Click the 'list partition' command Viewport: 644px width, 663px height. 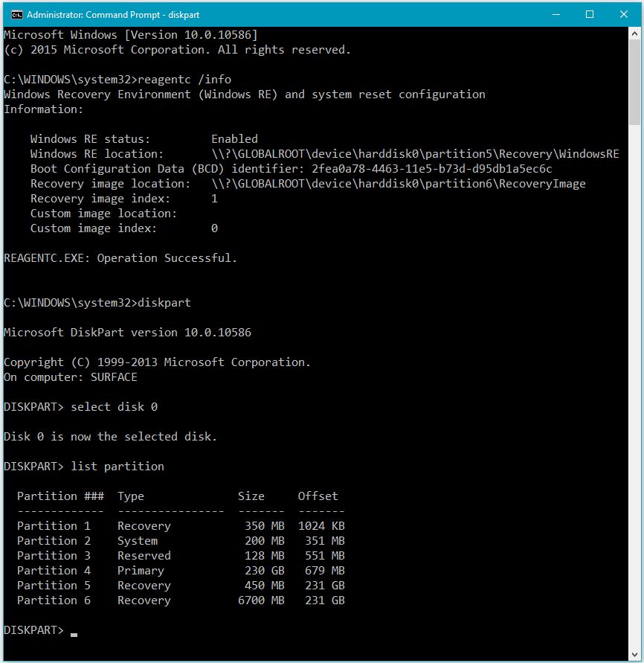pyautogui.click(x=117, y=467)
